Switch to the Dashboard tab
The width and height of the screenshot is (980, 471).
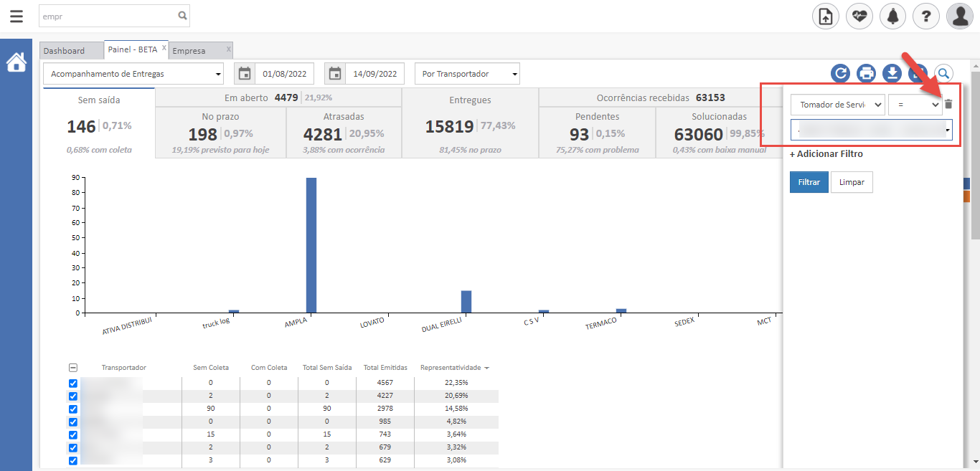pos(64,51)
